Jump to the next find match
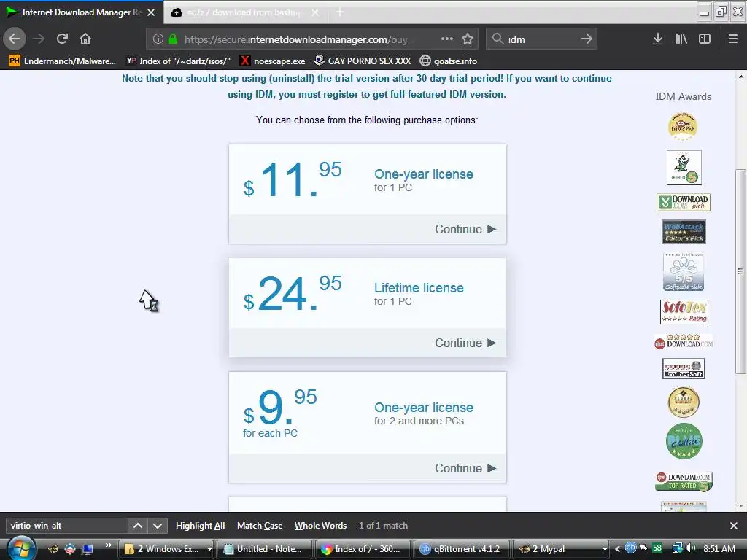Screen dimensions: 747x560 [158, 526]
